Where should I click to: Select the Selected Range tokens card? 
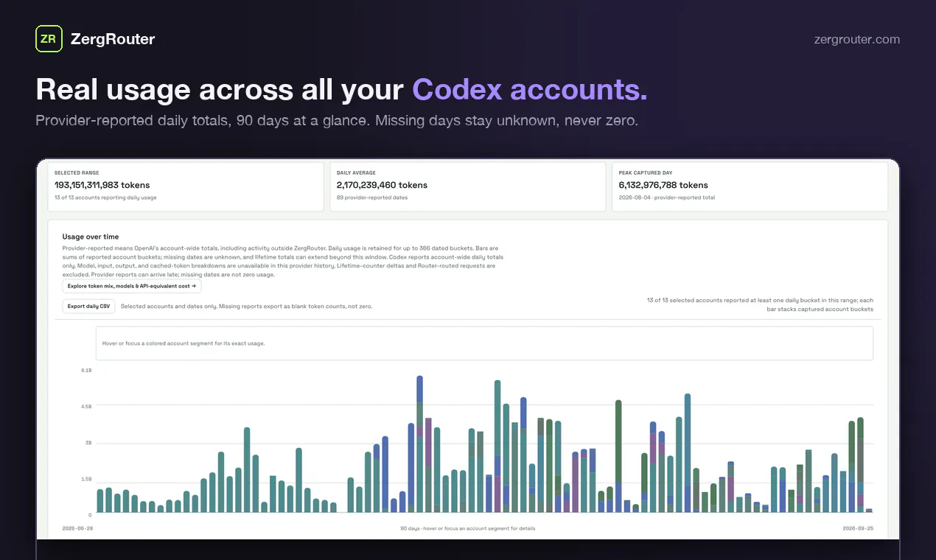[186, 186]
